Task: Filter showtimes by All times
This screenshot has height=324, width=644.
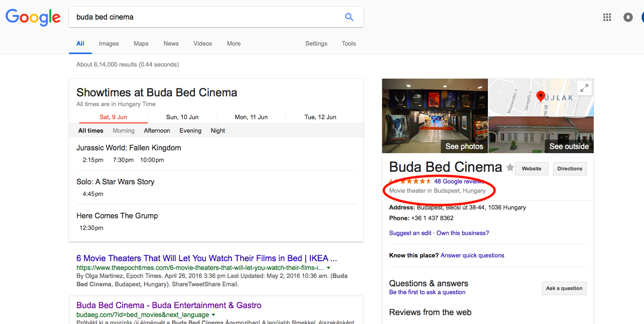Action: (91, 130)
